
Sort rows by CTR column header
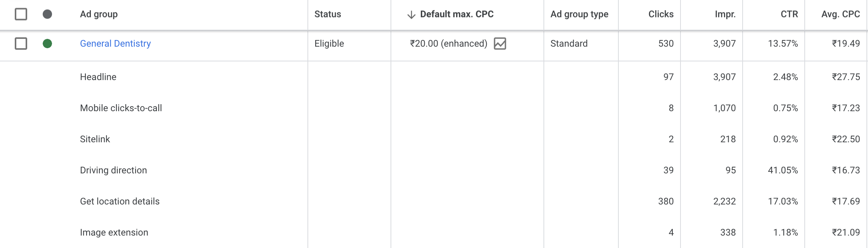point(789,14)
